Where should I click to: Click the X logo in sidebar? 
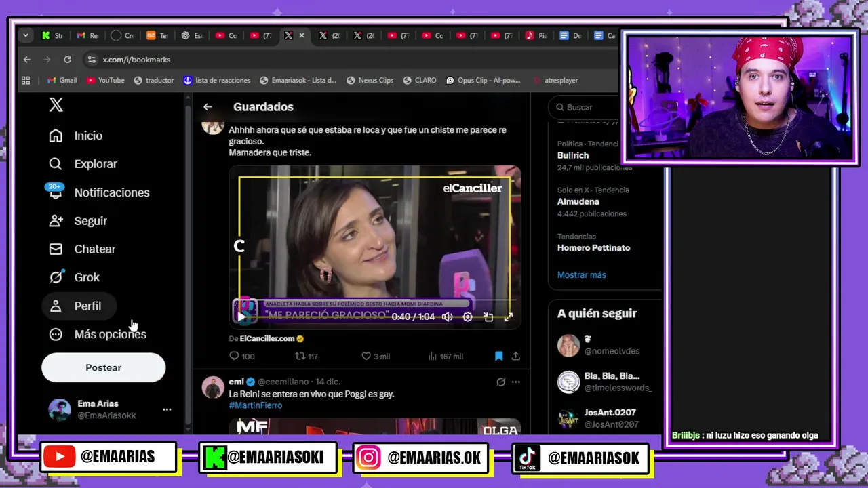[x=56, y=105]
